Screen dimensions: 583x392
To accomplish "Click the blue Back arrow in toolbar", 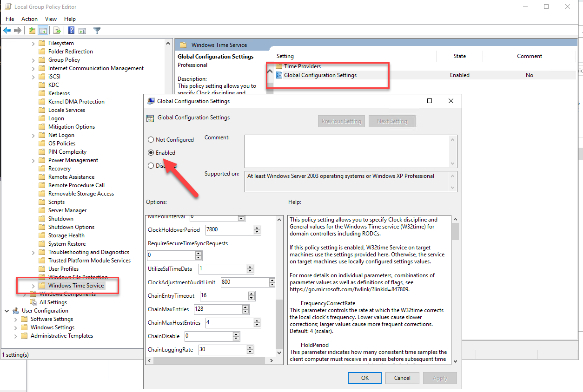I will [x=7, y=31].
